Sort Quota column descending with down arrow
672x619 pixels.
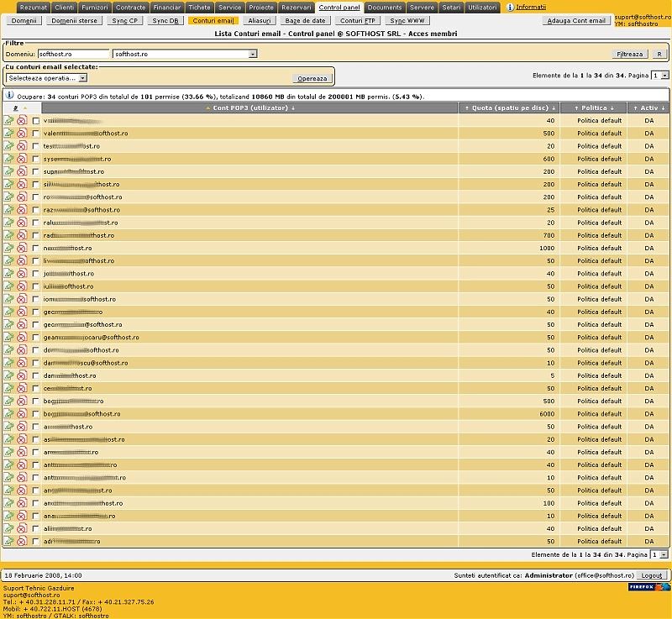coord(554,108)
